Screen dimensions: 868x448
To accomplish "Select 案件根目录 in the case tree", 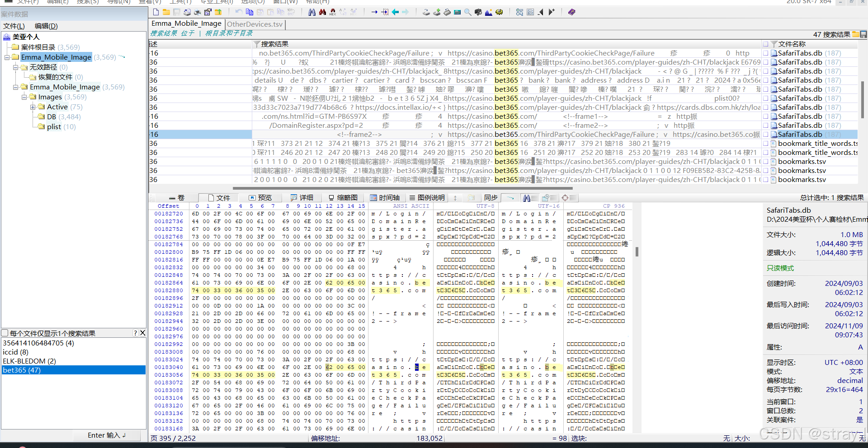I will (38, 47).
